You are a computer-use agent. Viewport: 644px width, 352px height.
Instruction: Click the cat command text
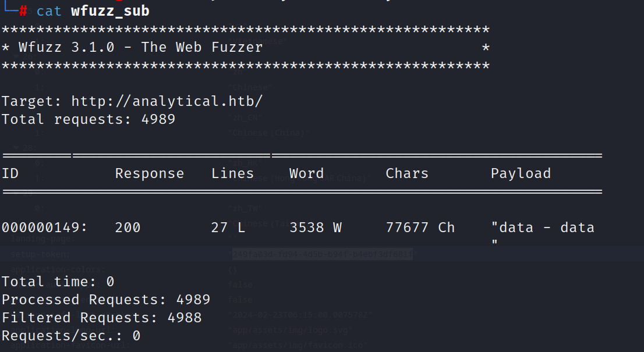[x=49, y=11]
